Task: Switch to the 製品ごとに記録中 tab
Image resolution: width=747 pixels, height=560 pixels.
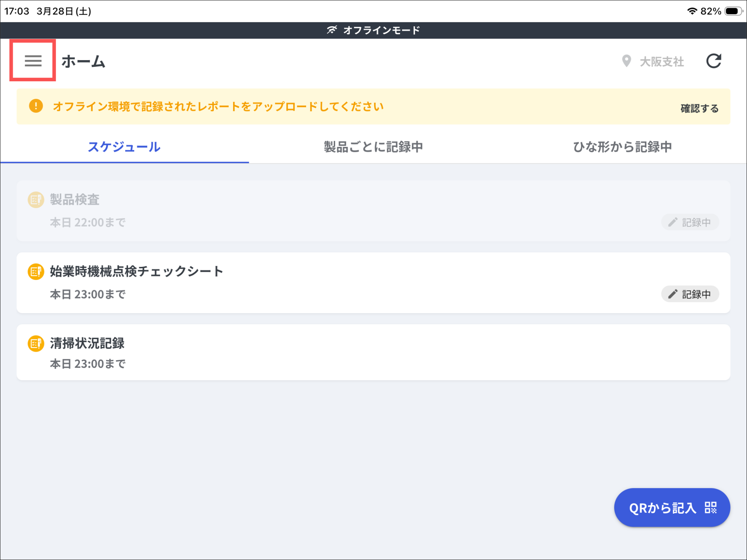Action: (x=373, y=147)
